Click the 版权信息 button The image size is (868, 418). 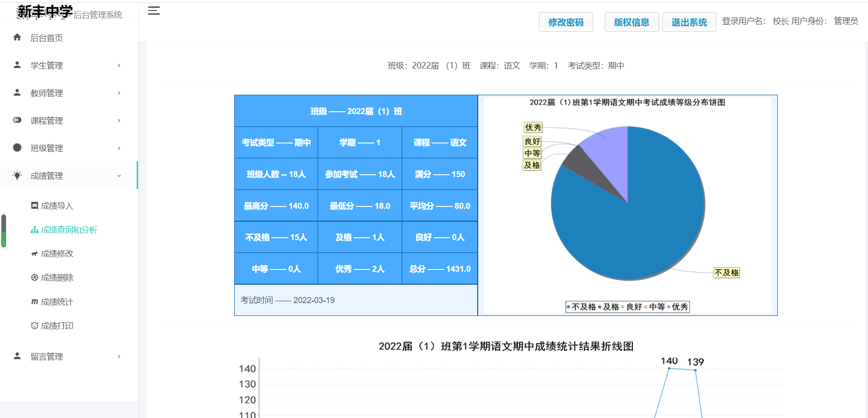[x=631, y=22]
